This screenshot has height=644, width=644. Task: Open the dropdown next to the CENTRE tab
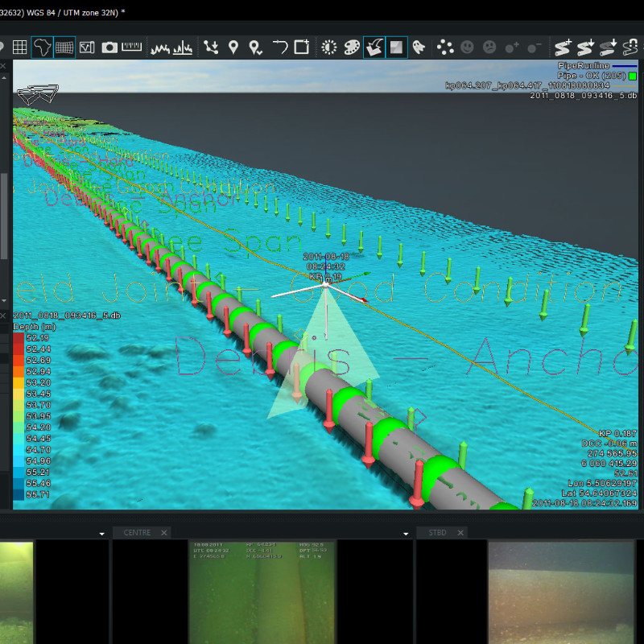click(101, 533)
